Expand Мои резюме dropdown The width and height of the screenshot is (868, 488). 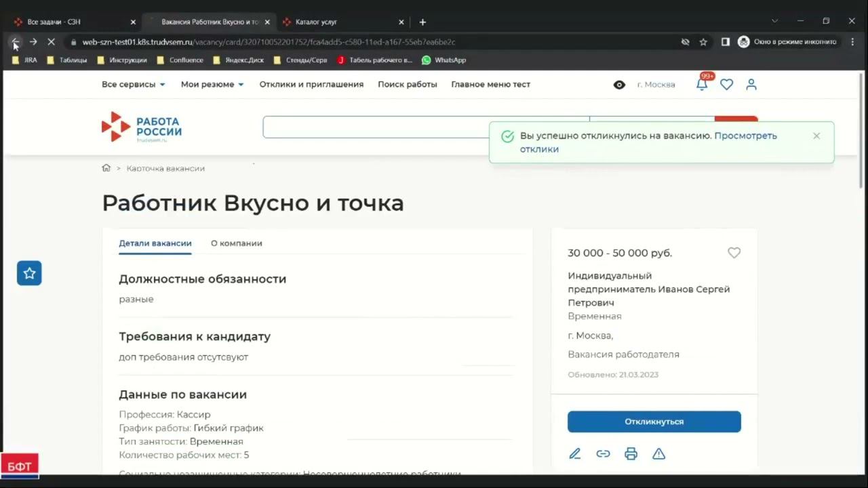click(212, 85)
